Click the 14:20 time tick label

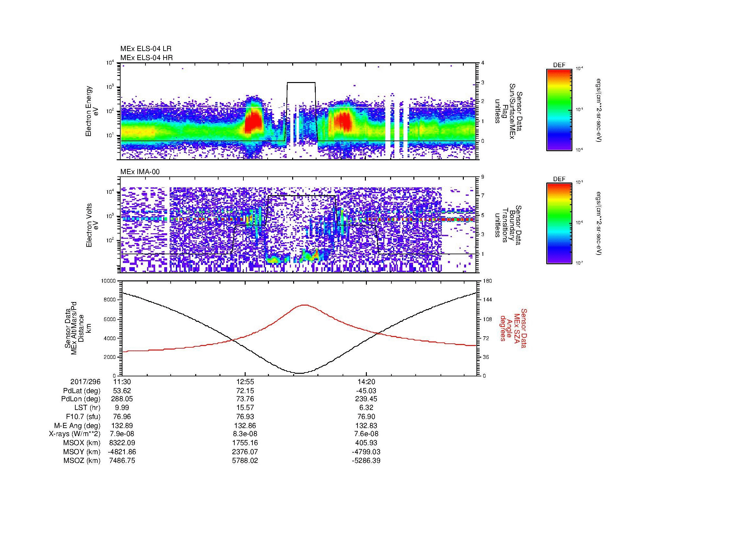[x=366, y=382]
